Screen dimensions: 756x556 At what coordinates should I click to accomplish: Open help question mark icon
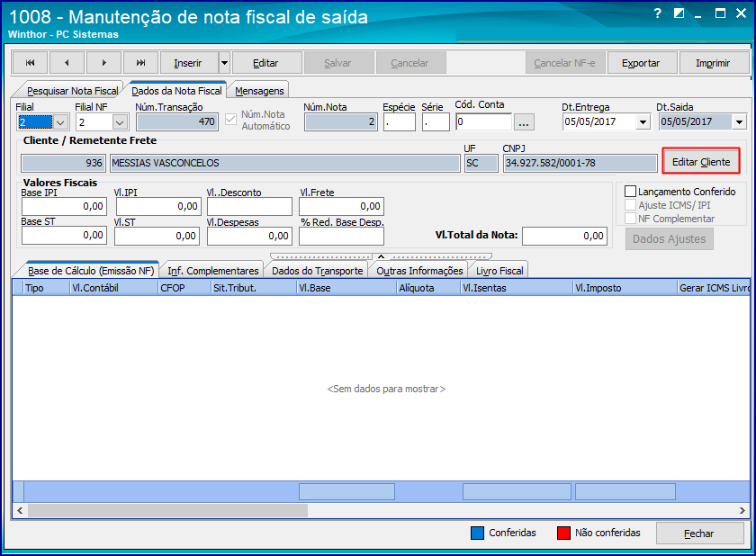[658, 13]
